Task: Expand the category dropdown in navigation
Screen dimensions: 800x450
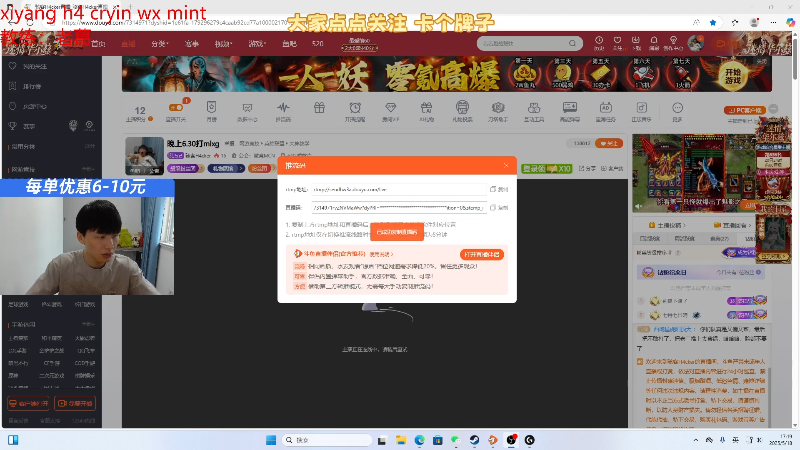Action: (160, 44)
